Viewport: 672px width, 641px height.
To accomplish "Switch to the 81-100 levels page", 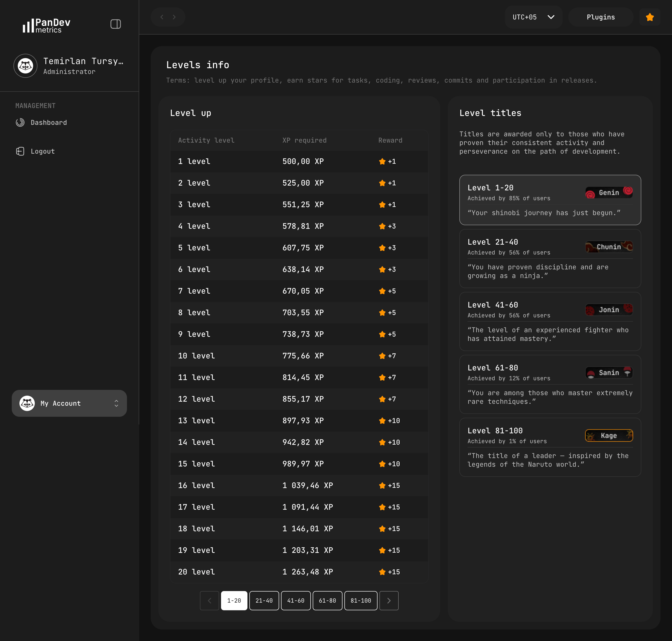I will point(361,601).
